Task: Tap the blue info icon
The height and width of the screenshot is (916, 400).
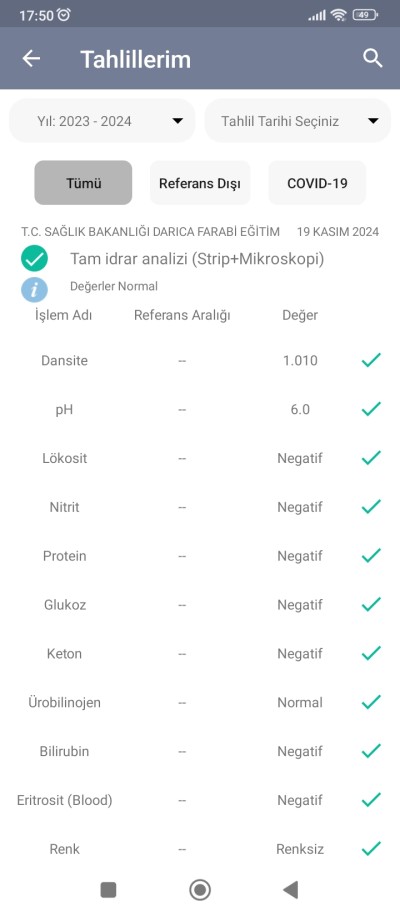Action: pyautogui.click(x=34, y=289)
